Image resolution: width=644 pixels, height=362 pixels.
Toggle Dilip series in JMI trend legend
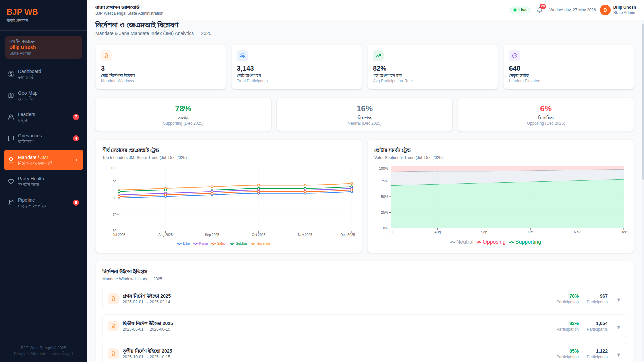pos(183,244)
